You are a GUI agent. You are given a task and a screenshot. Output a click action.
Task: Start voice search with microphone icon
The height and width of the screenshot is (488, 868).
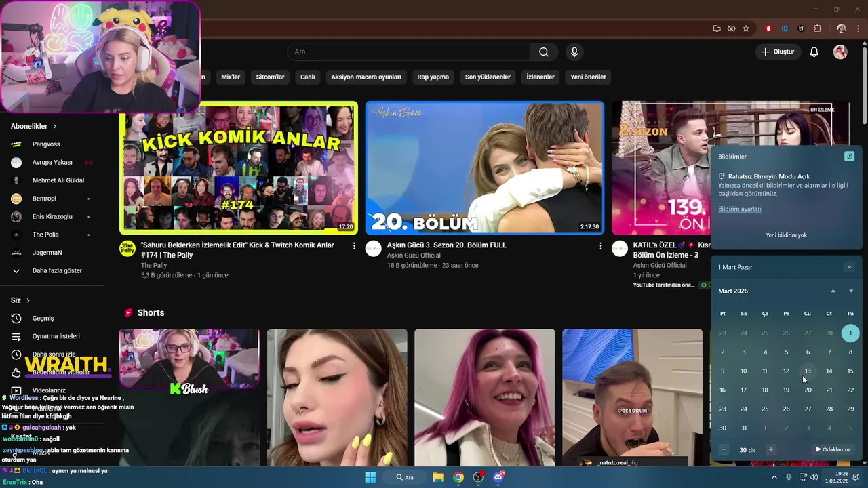pos(574,52)
